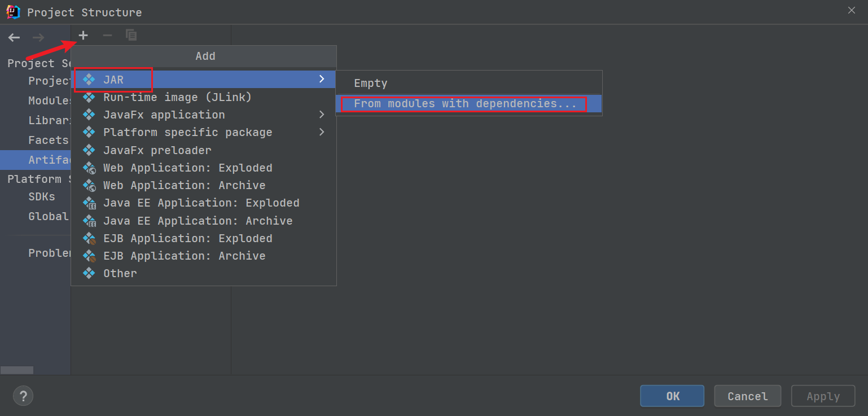Expand the JAR submenu arrow
868x416 pixels.
pos(322,79)
